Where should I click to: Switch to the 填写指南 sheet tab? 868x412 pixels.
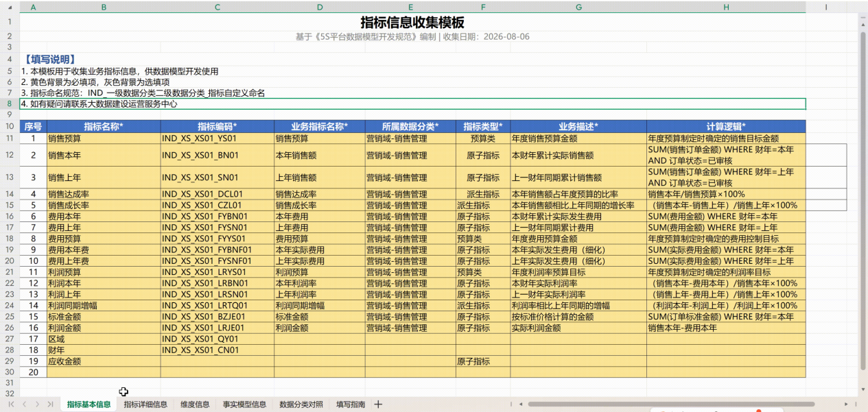(351, 404)
